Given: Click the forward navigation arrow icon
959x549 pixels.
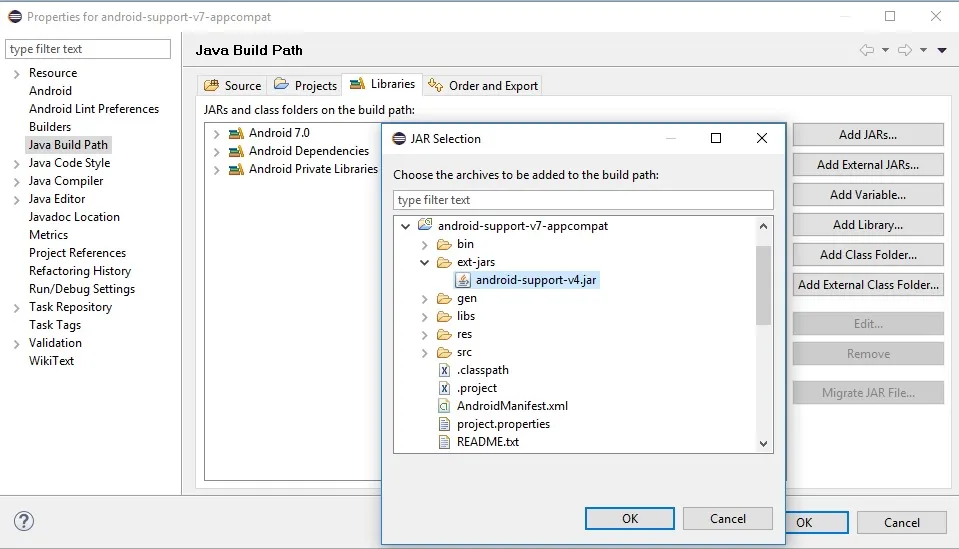Looking at the screenshot, I should coord(905,50).
